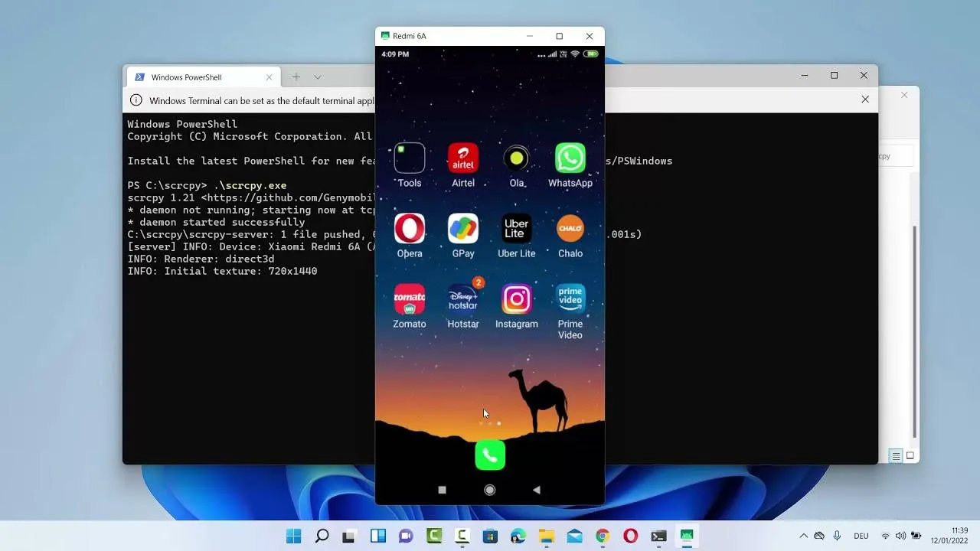Launch the Hotstar app
This screenshot has height=551, width=980.
click(x=463, y=299)
